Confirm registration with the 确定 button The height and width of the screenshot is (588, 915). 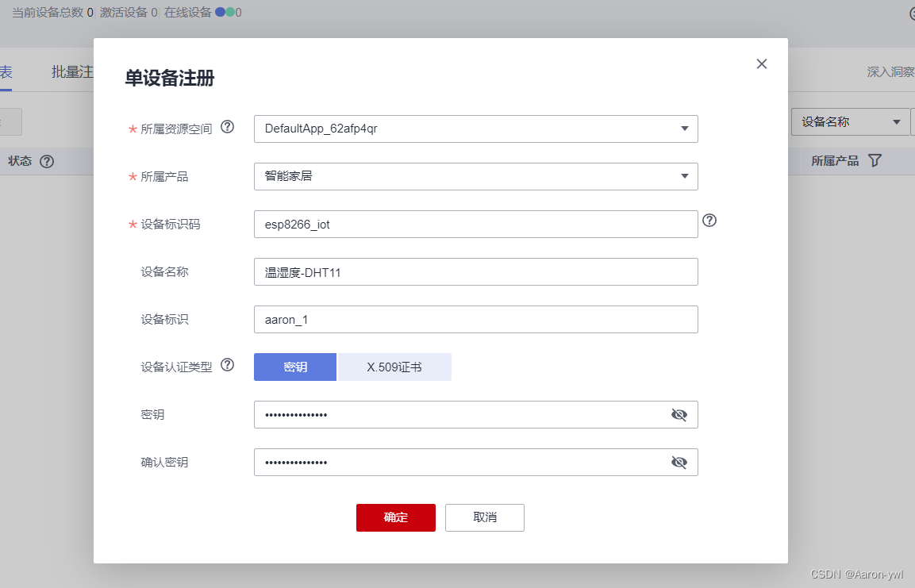pyautogui.click(x=395, y=517)
